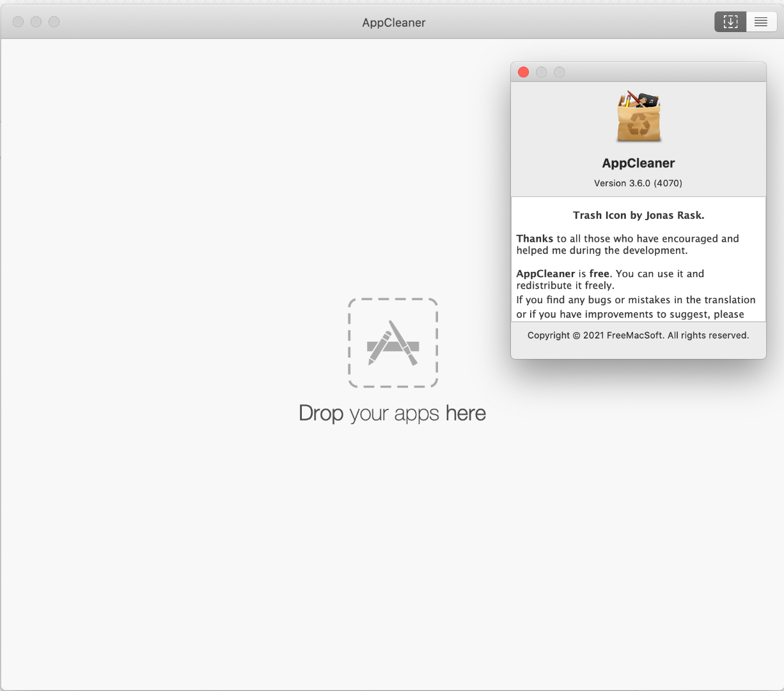Image resolution: width=784 pixels, height=691 pixels.
Task: Click the main AppCleaner window close button
Action: point(18,22)
